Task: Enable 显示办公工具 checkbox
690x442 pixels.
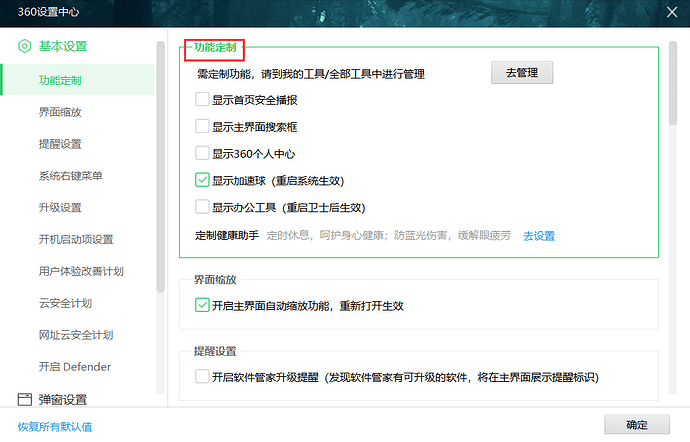Action: click(x=202, y=208)
